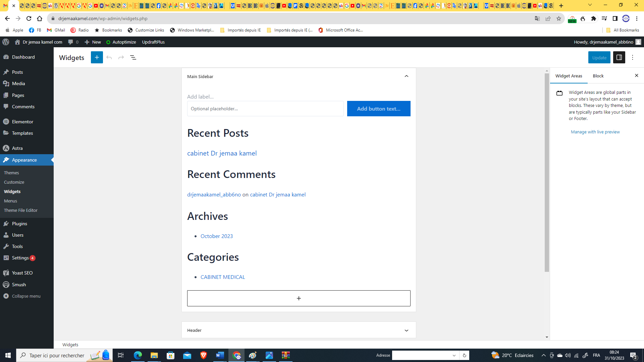Open the Yoast SEO menu

coord(22,273)
